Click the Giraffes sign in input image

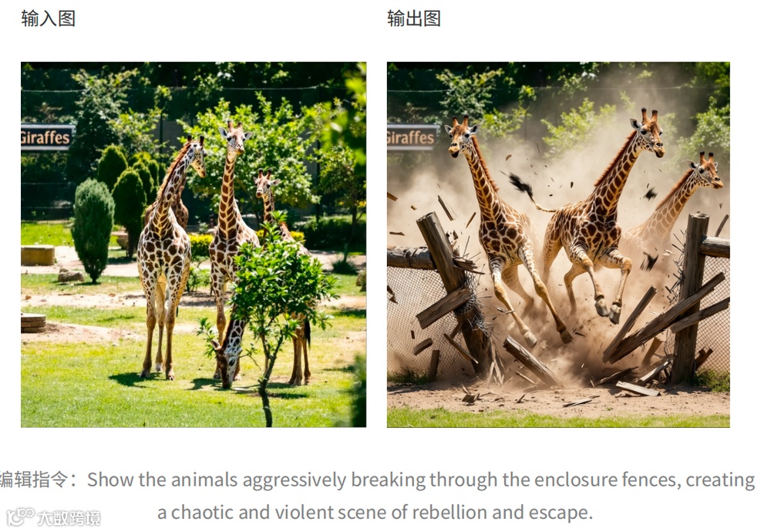tap(47, 137)
